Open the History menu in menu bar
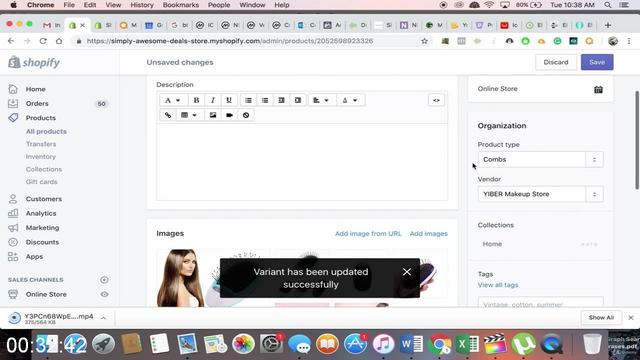The width and height of the screenshot is (640, 360). pyautogui.click(x=142, y=5)
